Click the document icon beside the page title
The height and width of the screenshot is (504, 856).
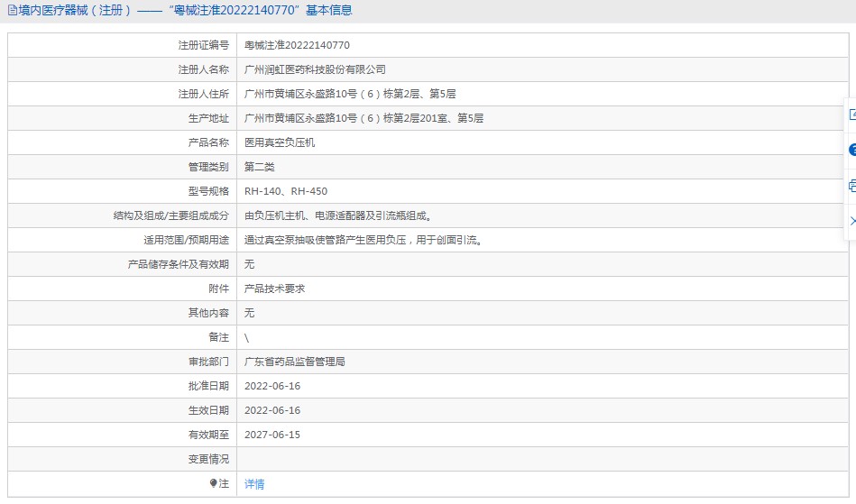pos(12,10)
